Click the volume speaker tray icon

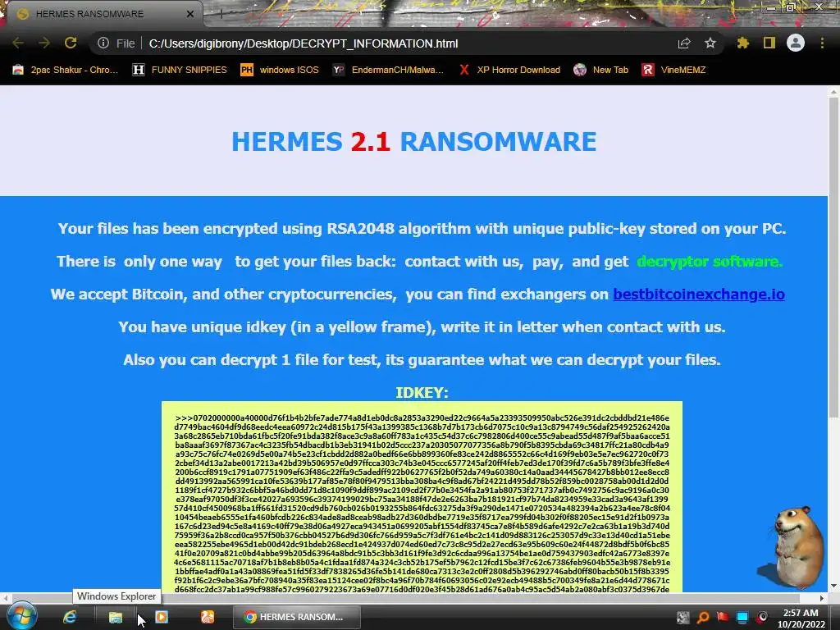(762, 617)
